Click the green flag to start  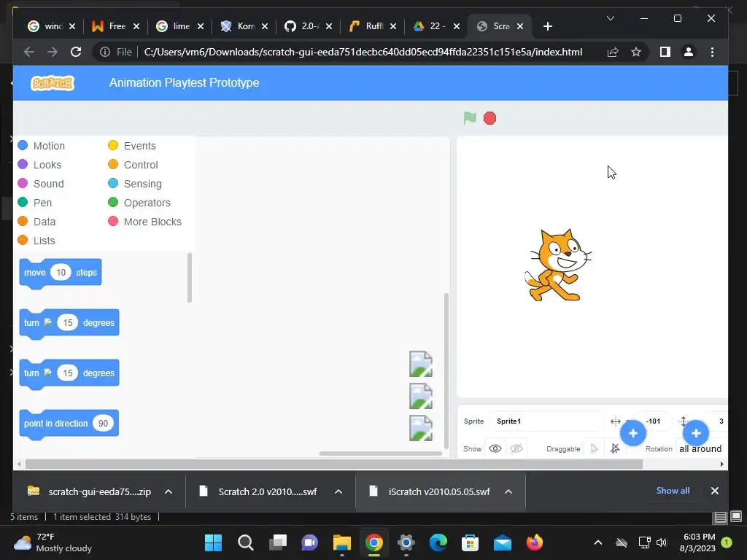click(470, 117)
